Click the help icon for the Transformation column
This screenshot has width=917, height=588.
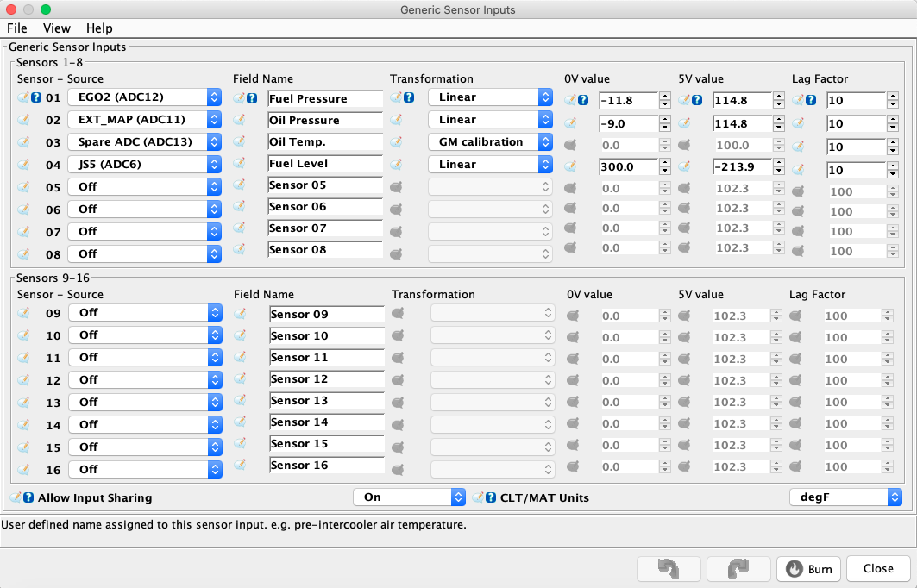click(410, 97)
